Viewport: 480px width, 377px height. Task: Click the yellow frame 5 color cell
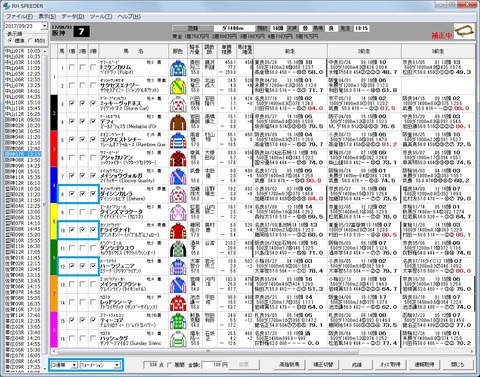[x=54, y=221]
